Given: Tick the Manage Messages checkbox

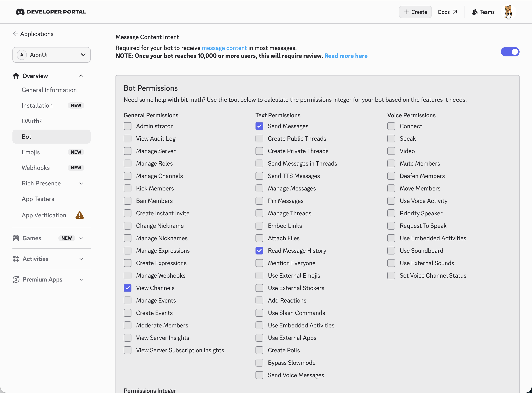Looking at the screenshot, I should tap(259, 188).
